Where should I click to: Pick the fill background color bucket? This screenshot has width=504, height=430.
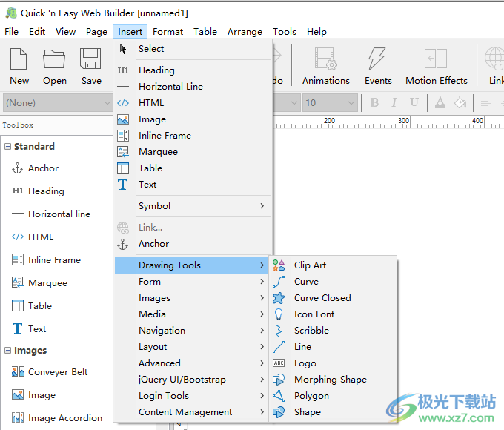point(460,102)
